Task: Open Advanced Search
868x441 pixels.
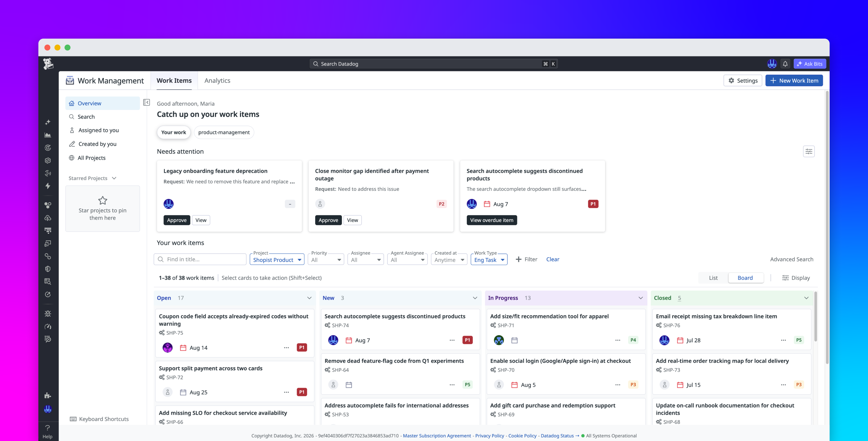Action: [x=791, y=259]
